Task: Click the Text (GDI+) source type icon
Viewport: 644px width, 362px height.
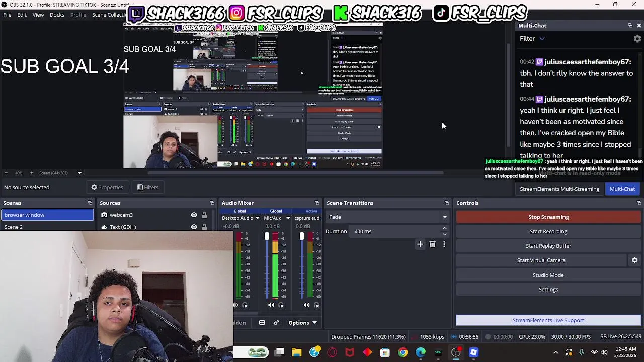Action: click(104, 227)
